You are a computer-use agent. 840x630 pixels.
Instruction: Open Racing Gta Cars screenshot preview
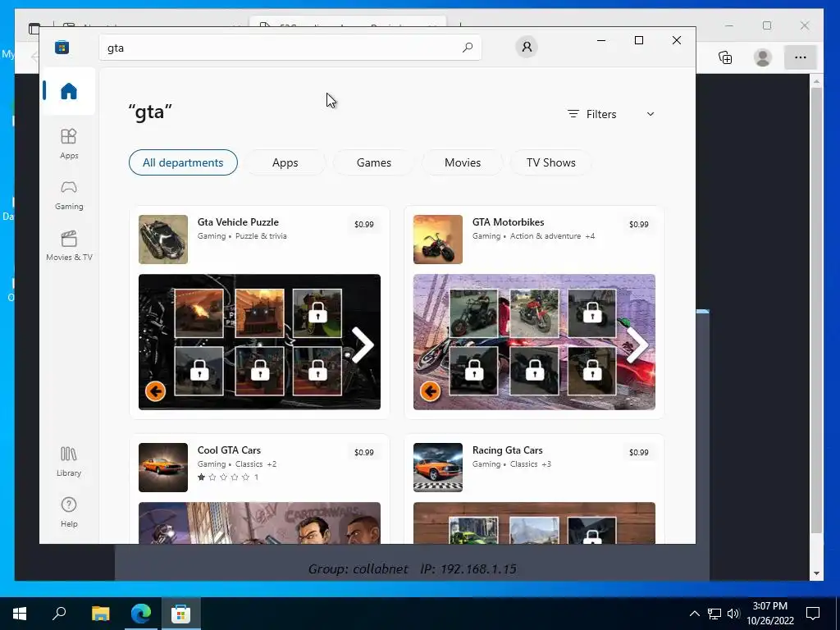tap(534, 523)
